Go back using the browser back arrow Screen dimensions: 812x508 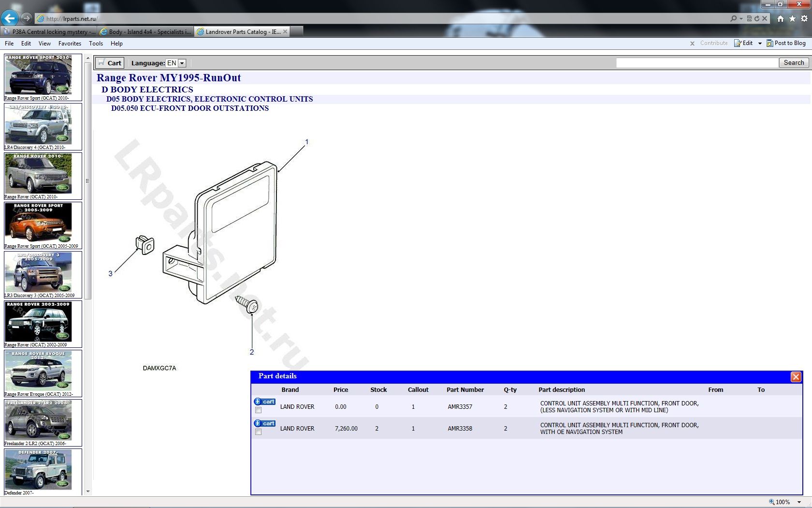(x=9, y=18)
